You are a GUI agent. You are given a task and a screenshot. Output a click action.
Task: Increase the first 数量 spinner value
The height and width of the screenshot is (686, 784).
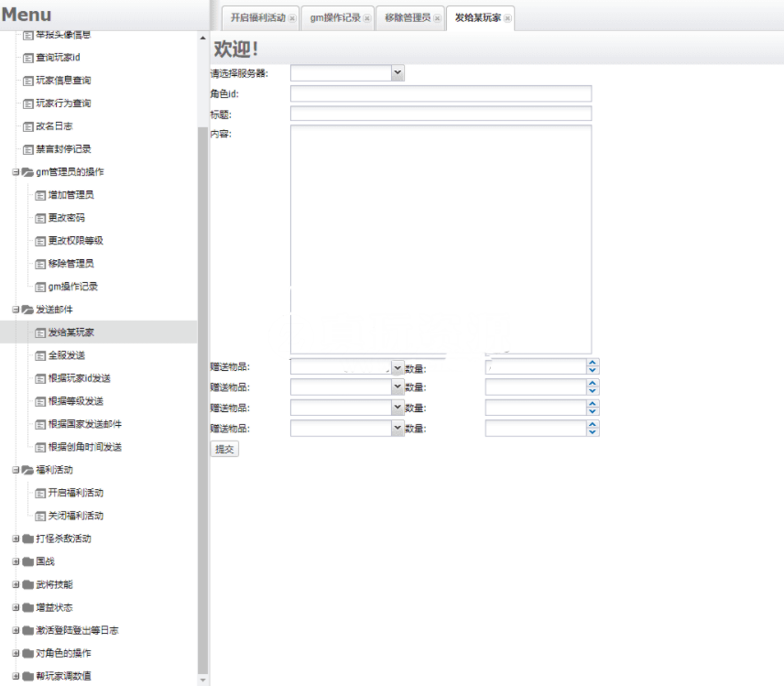pos(593,364)
